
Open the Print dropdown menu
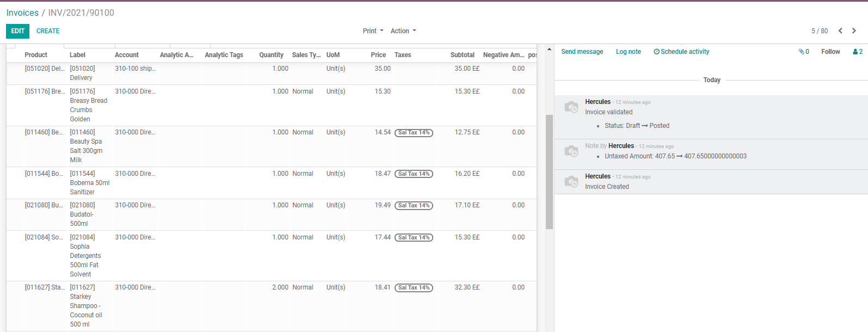(373, 31)
